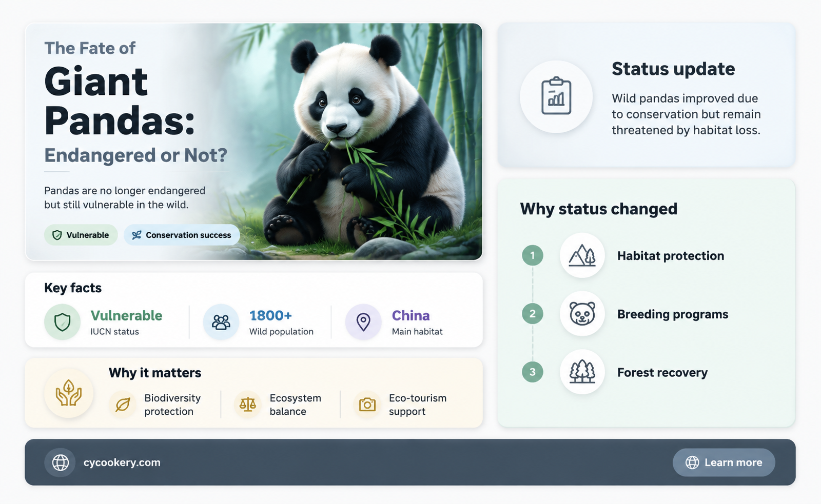Click the Wild population people icon
The width and height of the screenshot is (821, 504).
pos(221,322)
